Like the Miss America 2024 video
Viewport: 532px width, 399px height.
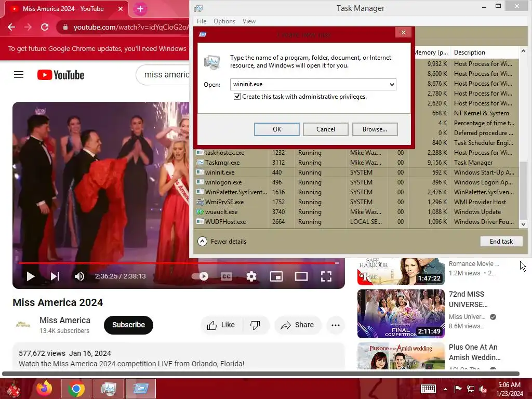[x=221, y=325]
